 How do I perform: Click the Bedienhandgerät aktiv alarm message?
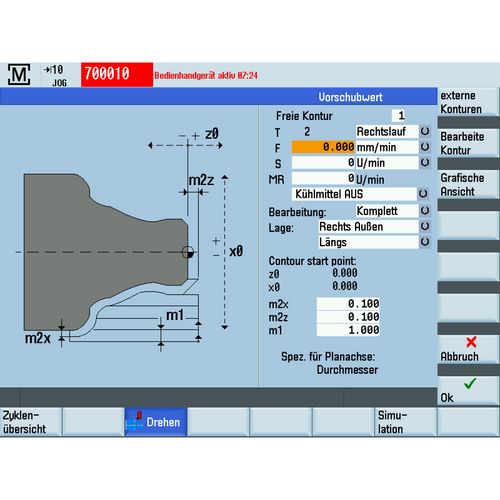206,75
